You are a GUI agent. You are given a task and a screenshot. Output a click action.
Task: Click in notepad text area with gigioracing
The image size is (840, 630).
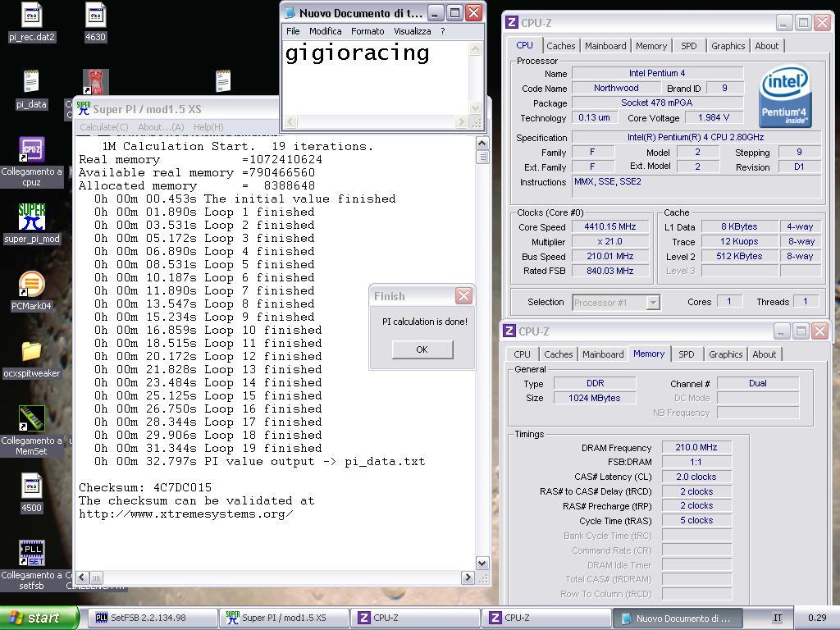coord(375,78)
